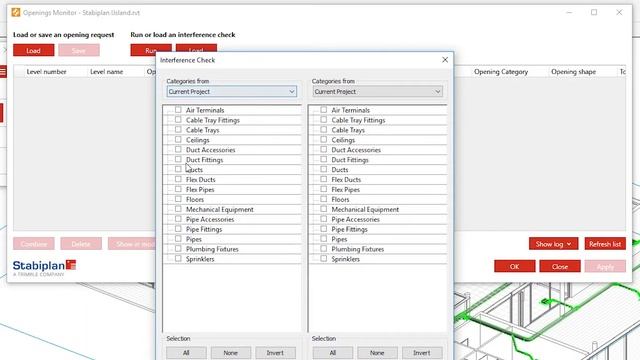This screenshot has height=360, width=640.
Task: Click OK in Openings Monitor
Action: point(514,267)
